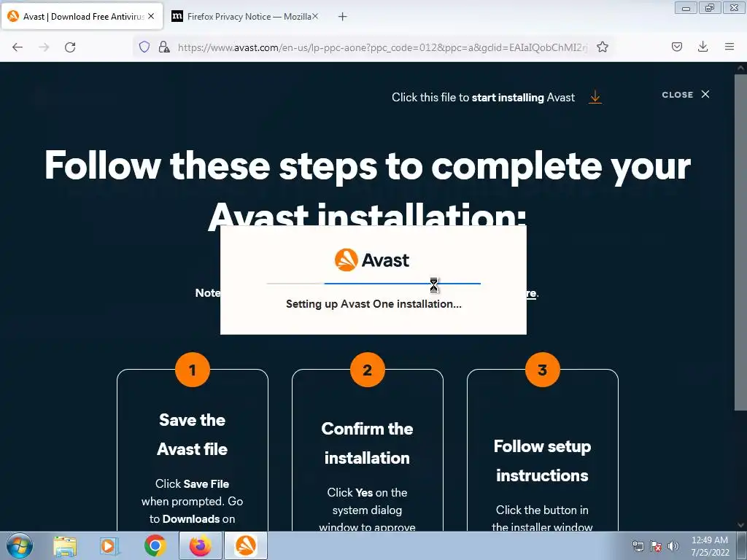The image size is (747, 560).
Task: Click step 1 orange circle
Action: pyautogui.click(x=193, y=370)
